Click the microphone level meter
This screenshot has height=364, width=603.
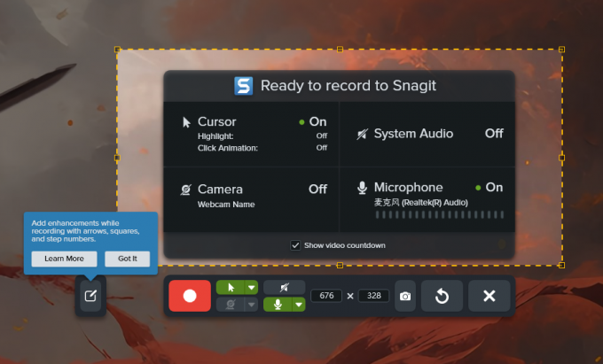(440, 214)
